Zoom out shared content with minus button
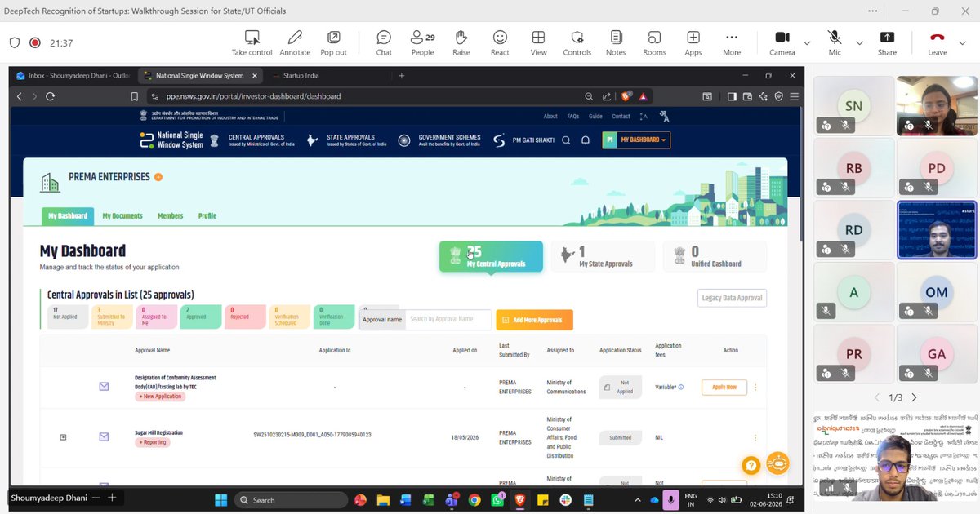This screenshot has width=980, height=514. pos(96,498)
